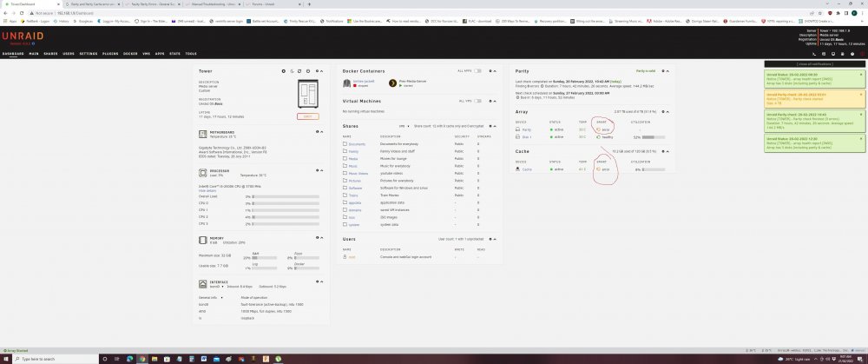
Task: Click close all notifications button
Action: click(813, 64)
